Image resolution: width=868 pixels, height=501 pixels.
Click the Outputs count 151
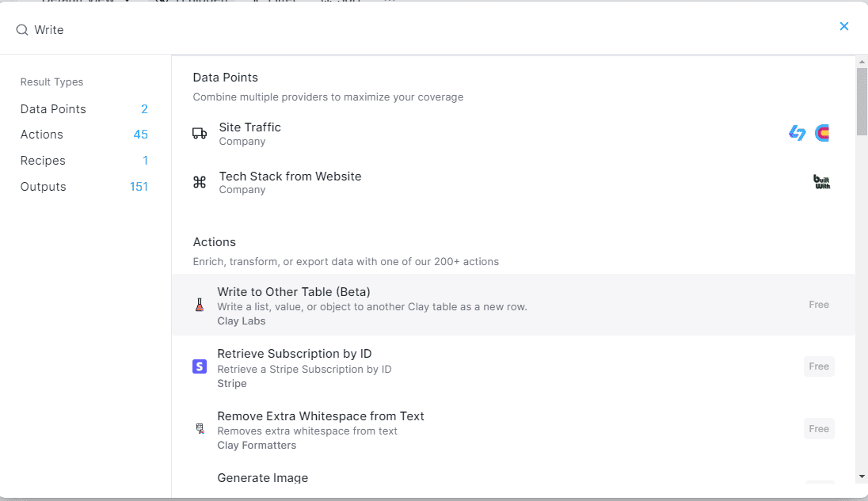click(x=139, y=187)
